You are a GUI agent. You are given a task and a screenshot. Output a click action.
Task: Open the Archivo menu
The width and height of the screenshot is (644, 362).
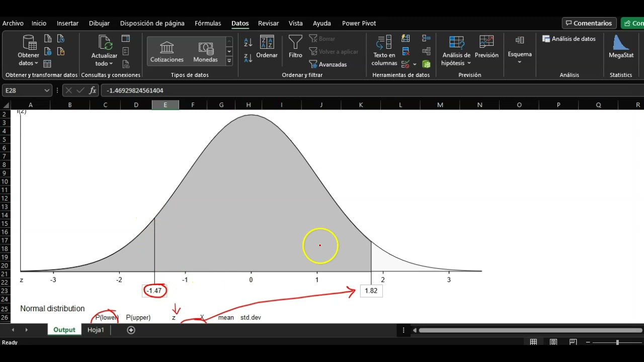(x=13, y=23)
